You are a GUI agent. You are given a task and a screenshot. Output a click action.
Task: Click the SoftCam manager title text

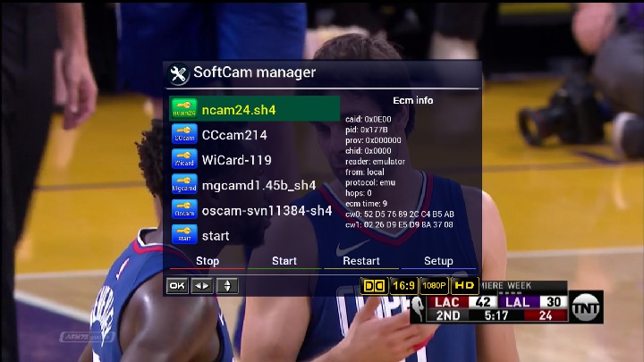click(255, 72)
